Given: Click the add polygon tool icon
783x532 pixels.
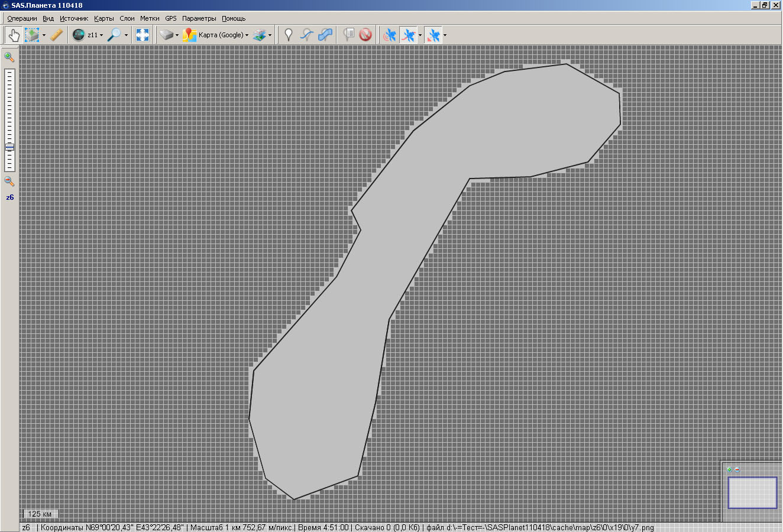Looking at the screenshot, I should (325, 35).
